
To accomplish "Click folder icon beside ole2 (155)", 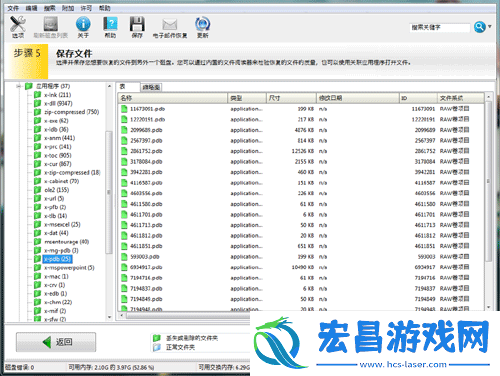I will [38, 190].
